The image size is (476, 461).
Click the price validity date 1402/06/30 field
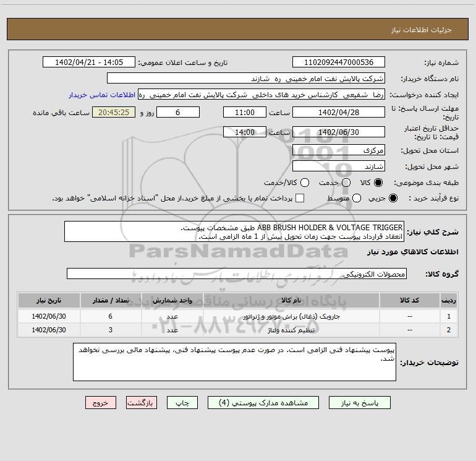click(x=339, y=132)
